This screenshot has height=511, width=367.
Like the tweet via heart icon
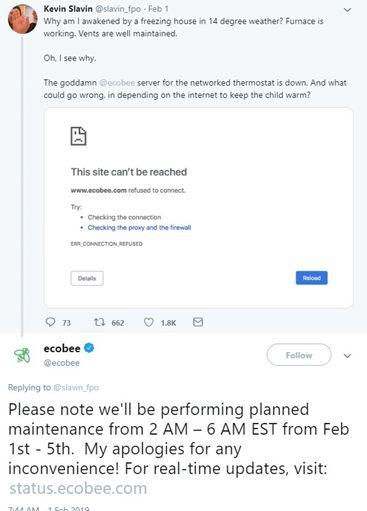coord(149,322)
